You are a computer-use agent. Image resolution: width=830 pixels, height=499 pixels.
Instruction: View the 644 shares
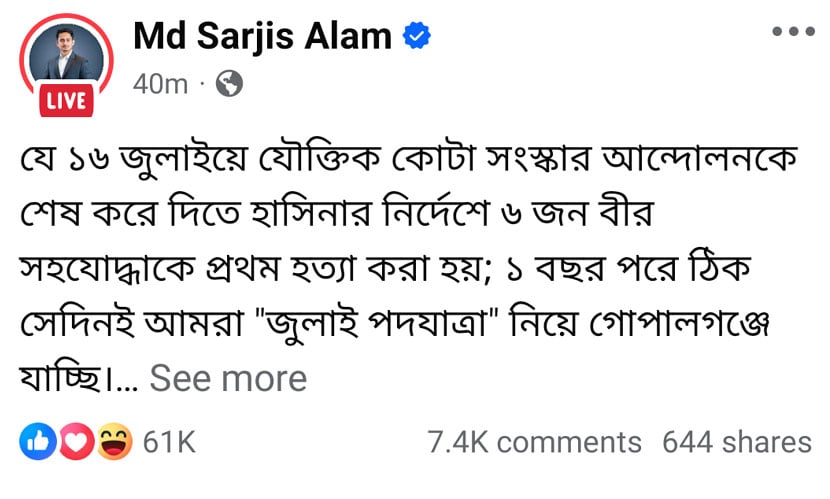[x=737, y=442]
